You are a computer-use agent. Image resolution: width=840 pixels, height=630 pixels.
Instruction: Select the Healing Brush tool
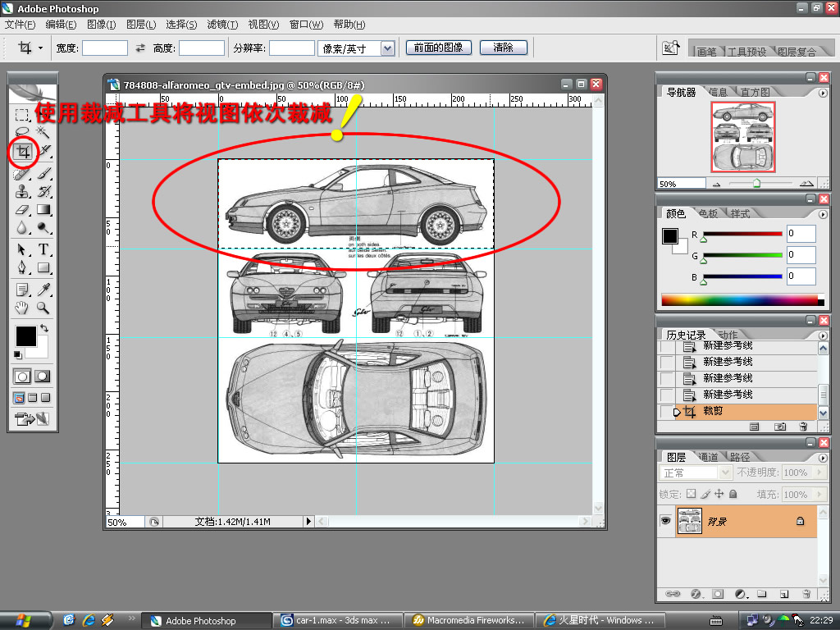tap(22, 174)
